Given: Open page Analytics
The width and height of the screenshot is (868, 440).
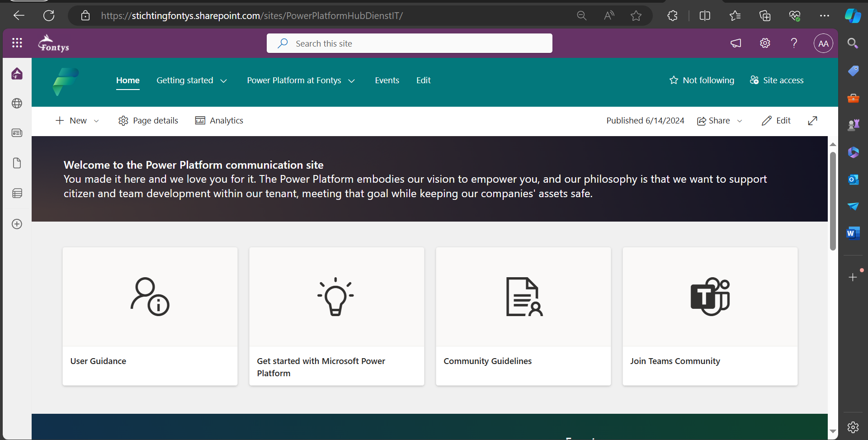Looking at the screenshot, I should tap(219, 120).
